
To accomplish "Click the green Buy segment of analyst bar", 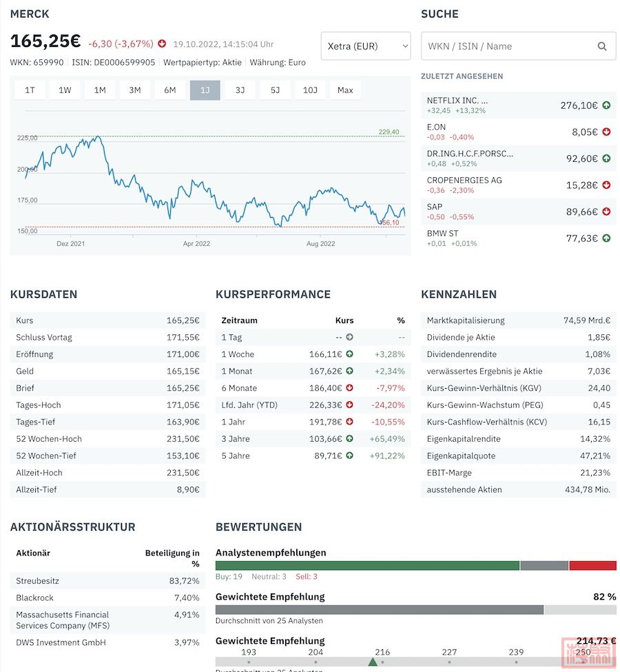I will coord(367,565).
